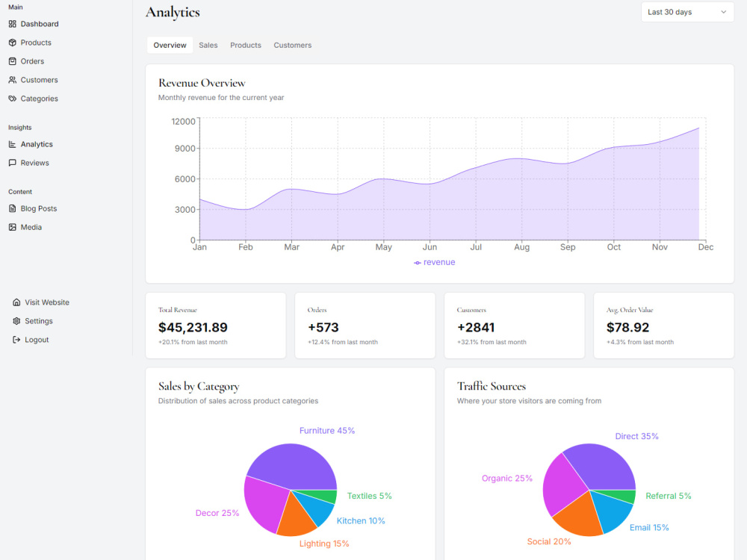This screenshot has width=747, height=560.
Task: Click the Settings gear icon
Action: coord(16,321)
